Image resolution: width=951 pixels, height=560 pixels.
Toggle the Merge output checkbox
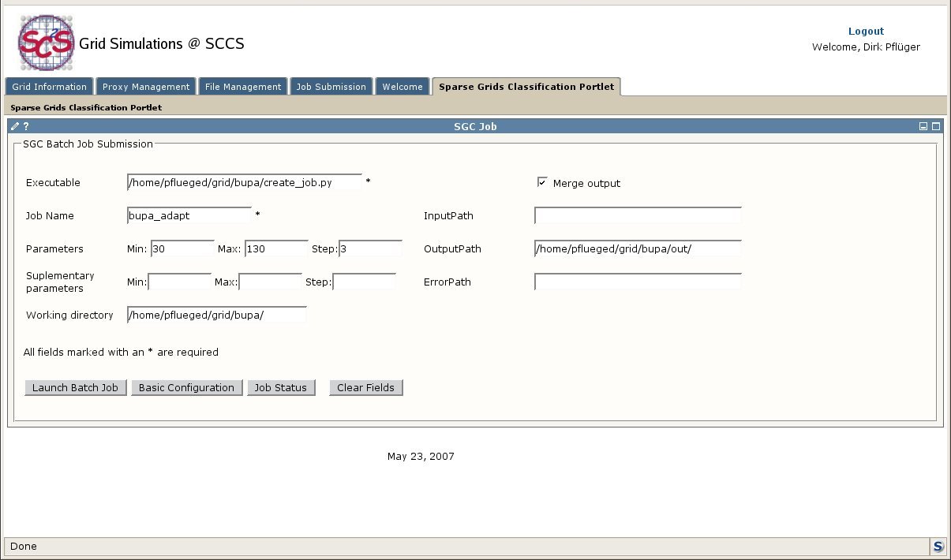[542, 182]
